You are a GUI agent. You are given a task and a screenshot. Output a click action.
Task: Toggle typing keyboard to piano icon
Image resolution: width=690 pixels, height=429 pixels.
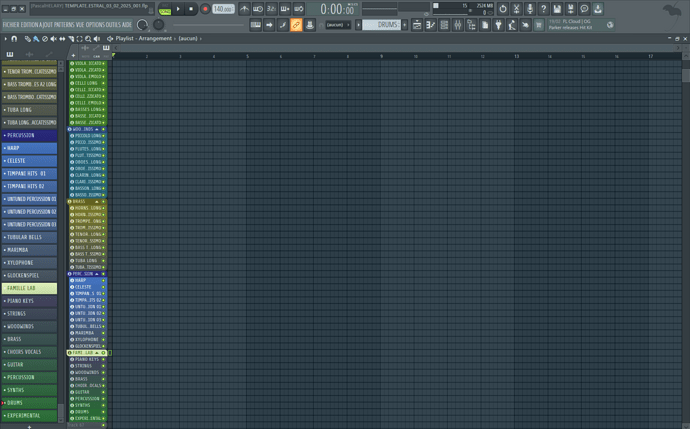(x=255, y=25)
